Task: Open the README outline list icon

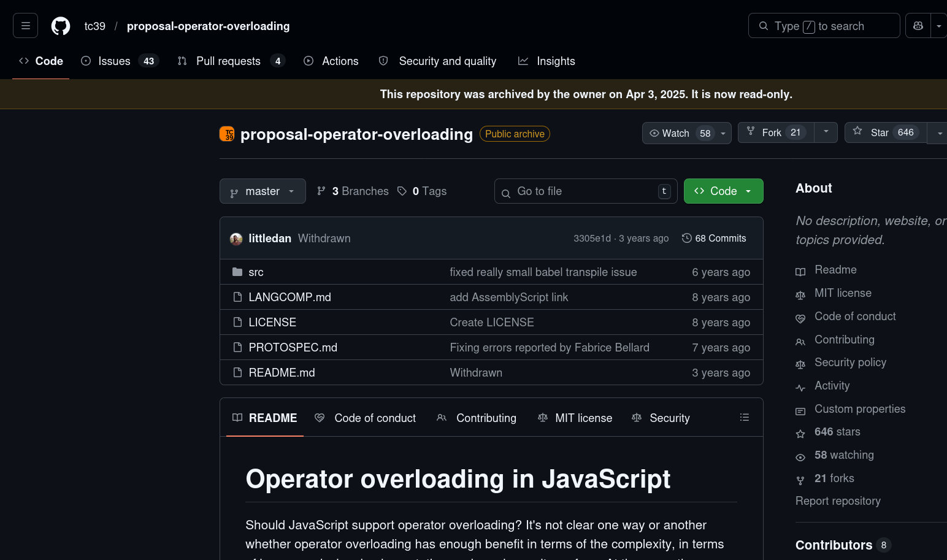Action: 744,417
